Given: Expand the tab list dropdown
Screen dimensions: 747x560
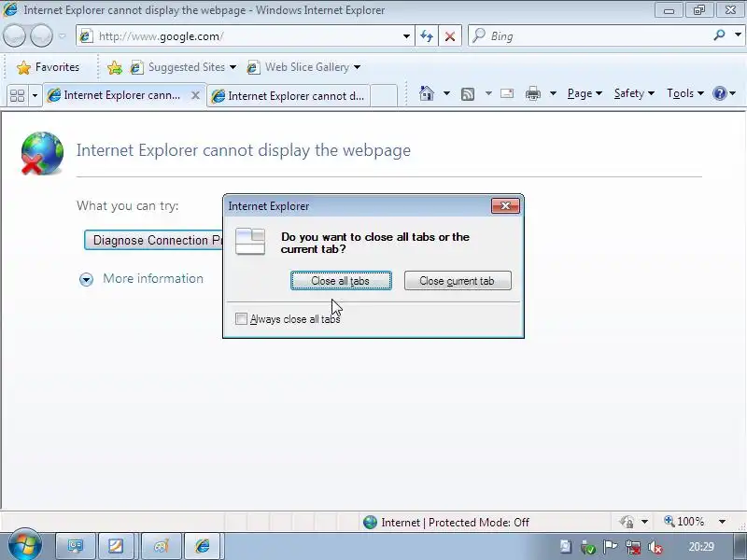Looking at the screenshot, I should pyautogui.click(x=35, y=95).
